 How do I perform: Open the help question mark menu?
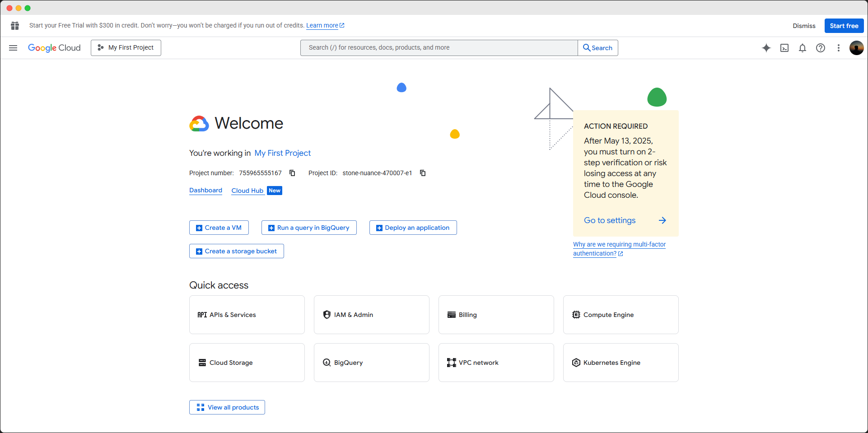tap(821, 48)
